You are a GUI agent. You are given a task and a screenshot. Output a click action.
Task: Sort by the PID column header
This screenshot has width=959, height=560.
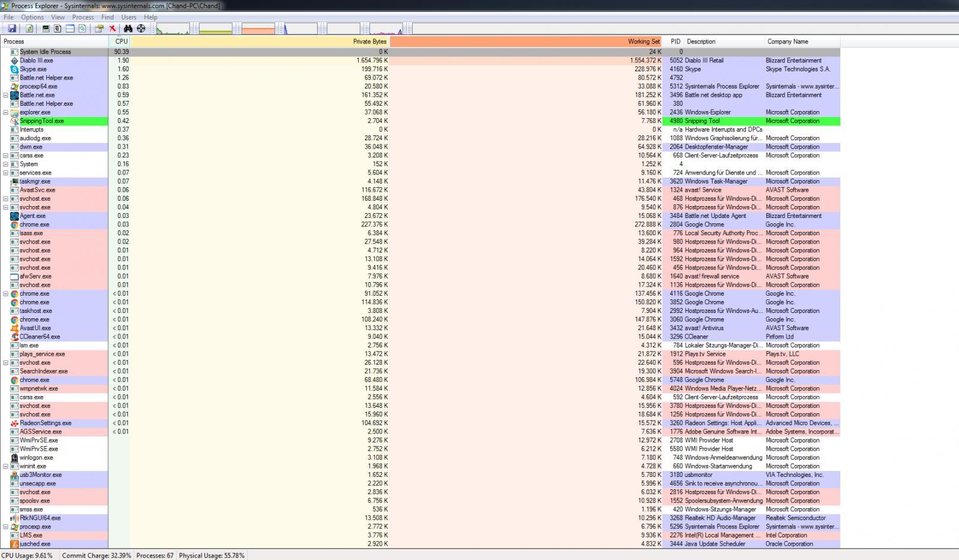click(673, 42)
